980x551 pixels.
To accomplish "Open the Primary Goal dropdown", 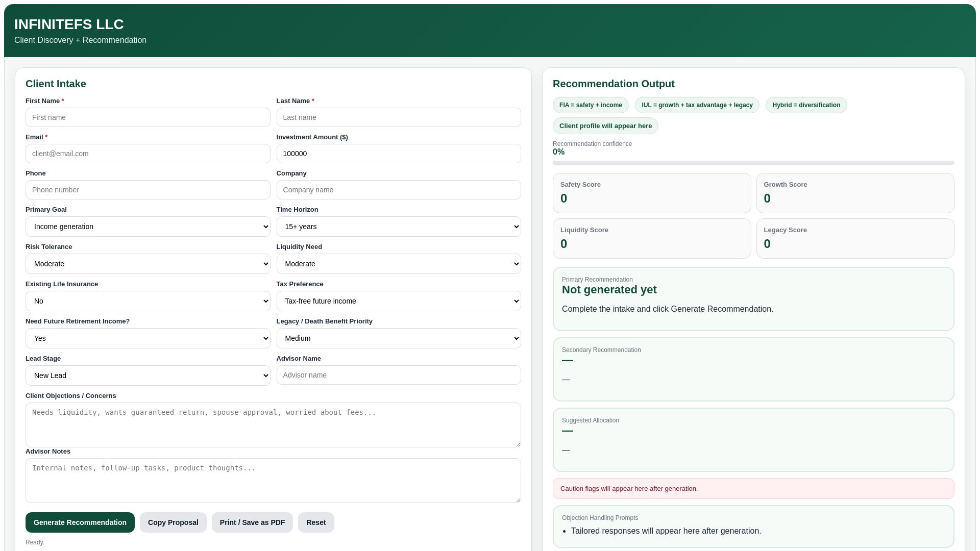I will pyautogui.click(x=148, y=227).
